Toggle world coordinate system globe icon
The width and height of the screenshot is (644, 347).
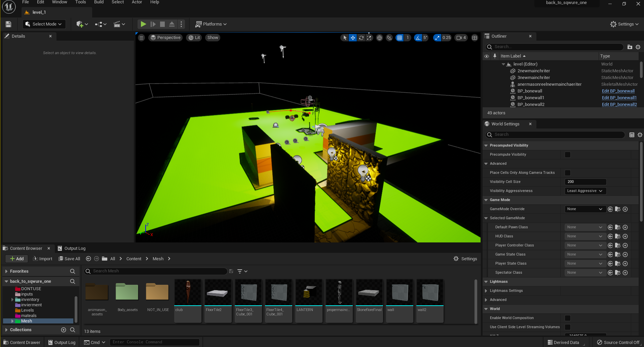coord(379,38)
